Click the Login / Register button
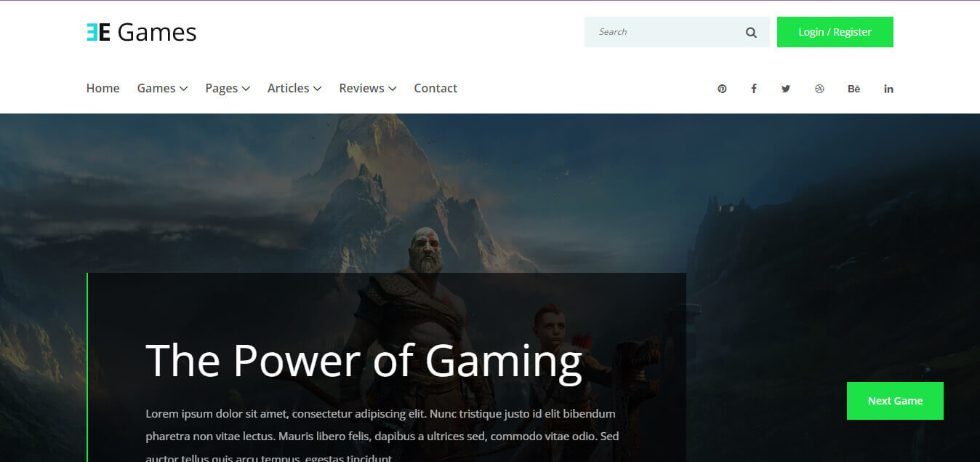 pyautogui.click(x=835, y=32)
